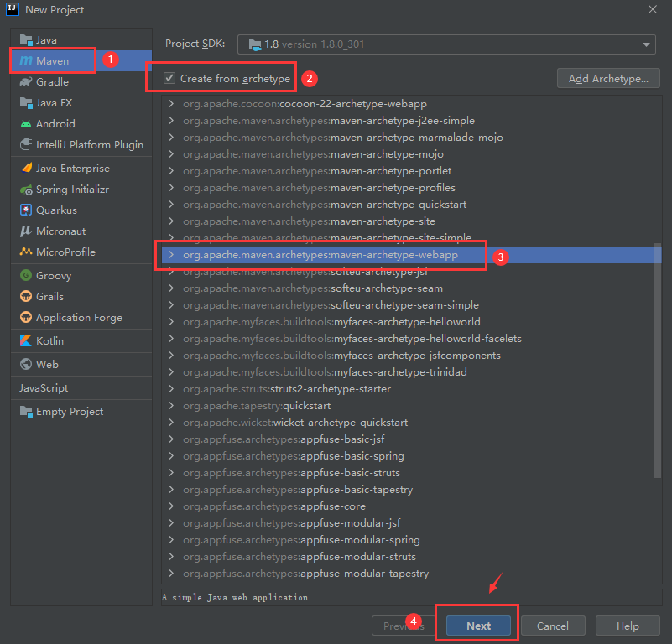Viewport: 672px width, 644px height.
Task: Click the Micronaut mu icon
Action: [26, 231]
